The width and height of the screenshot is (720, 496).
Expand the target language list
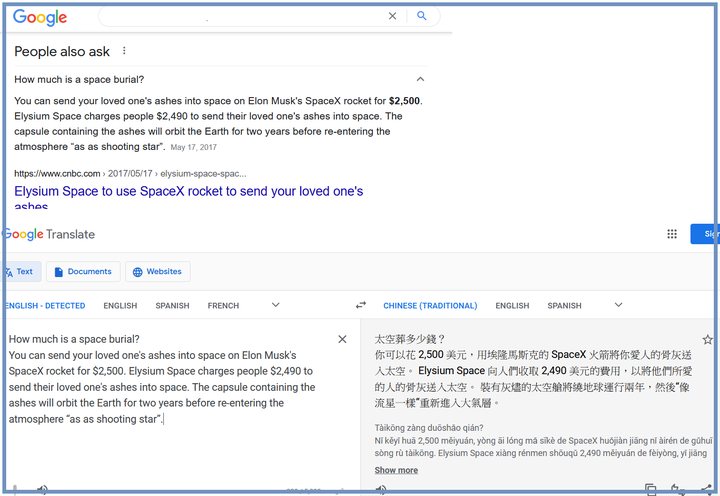619,305
